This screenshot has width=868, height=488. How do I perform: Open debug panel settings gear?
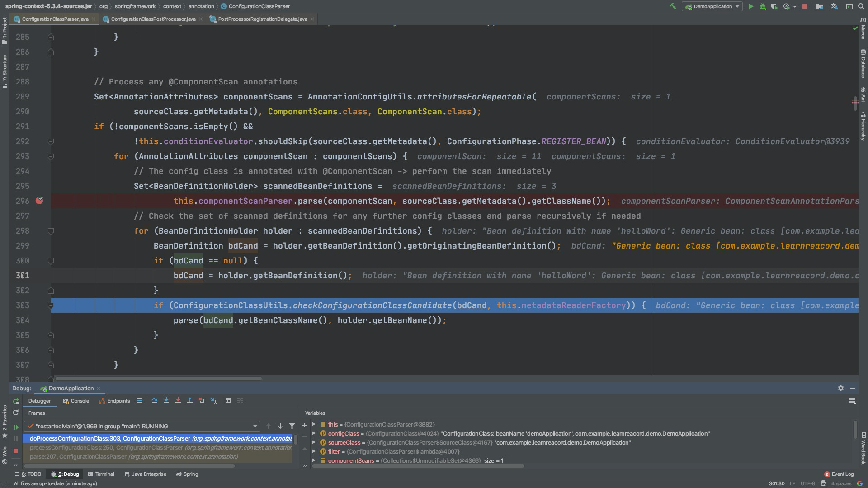pyautogui.click(x=840, y=388)
